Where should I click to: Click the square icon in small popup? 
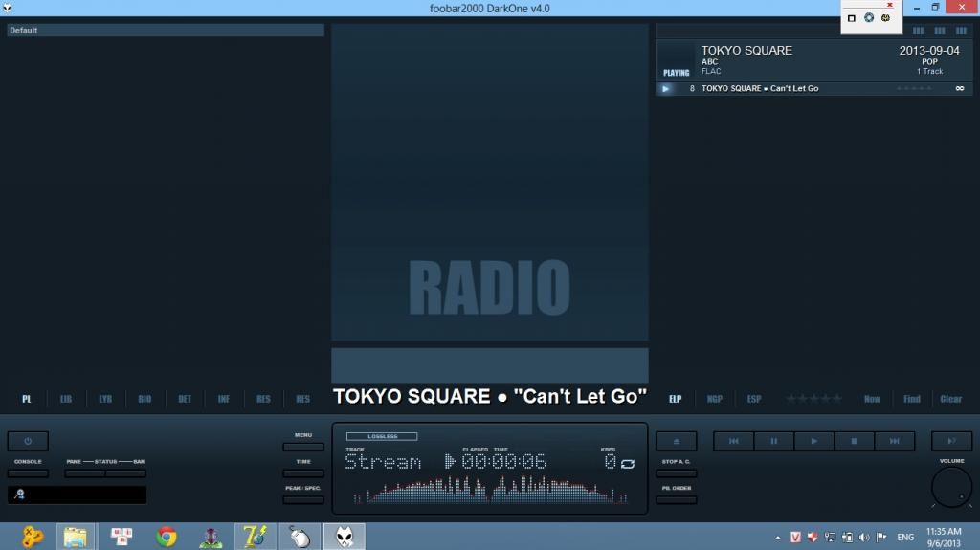(851, 18)
